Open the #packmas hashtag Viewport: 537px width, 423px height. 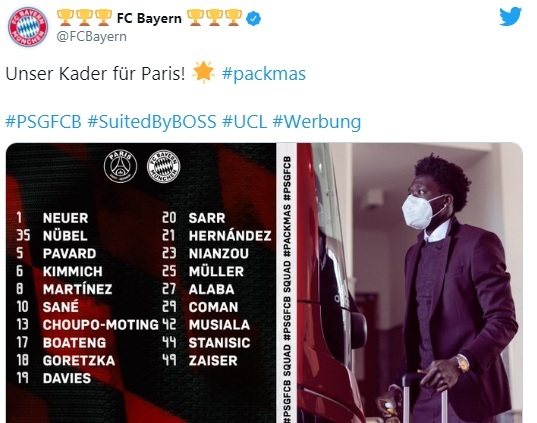[264, 74]
